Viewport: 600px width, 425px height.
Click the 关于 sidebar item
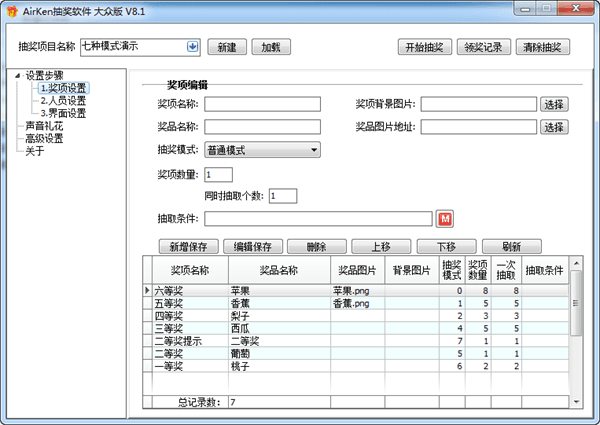point(35,151)
